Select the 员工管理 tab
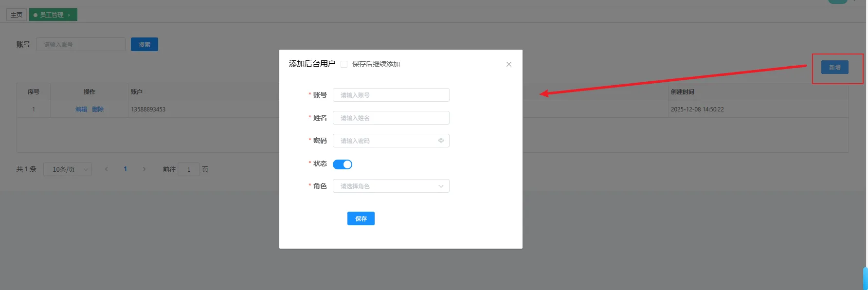868x290 pixels. 51,15
